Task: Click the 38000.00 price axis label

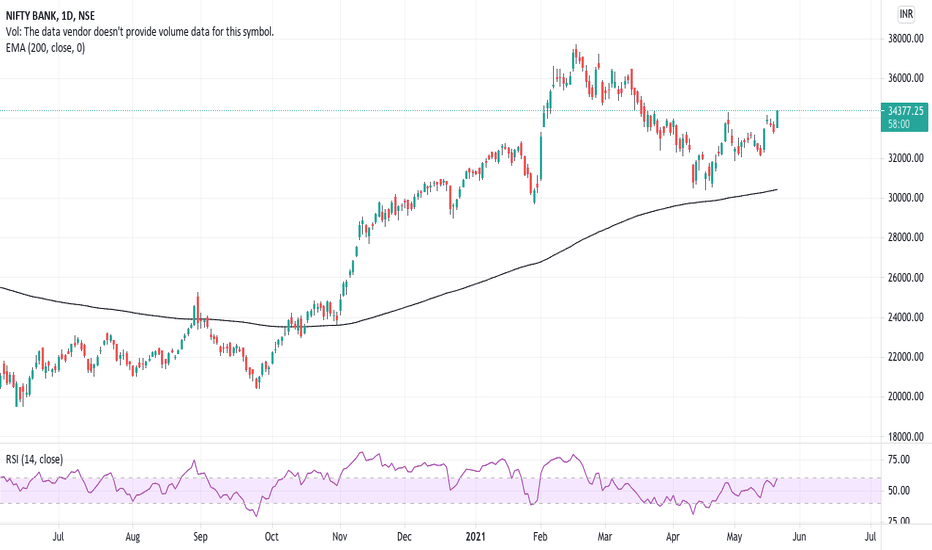Action: point(905,39)
